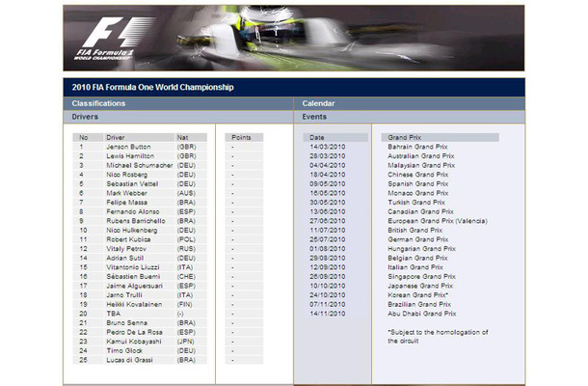Viewport: 588px width, 386px height.
Task: Open the Korean Grand Prix event
Action: pos(418,295)
